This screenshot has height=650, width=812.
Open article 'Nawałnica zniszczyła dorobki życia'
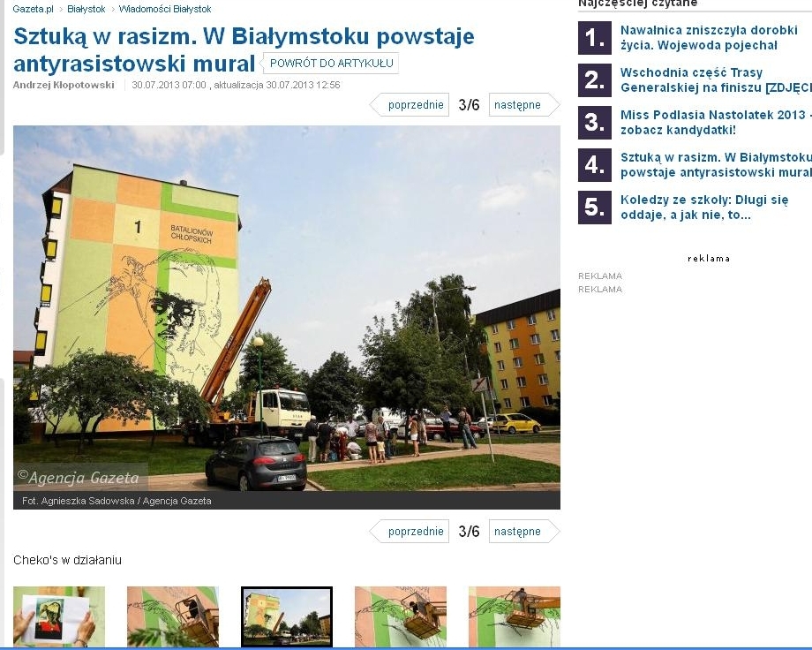709,38
